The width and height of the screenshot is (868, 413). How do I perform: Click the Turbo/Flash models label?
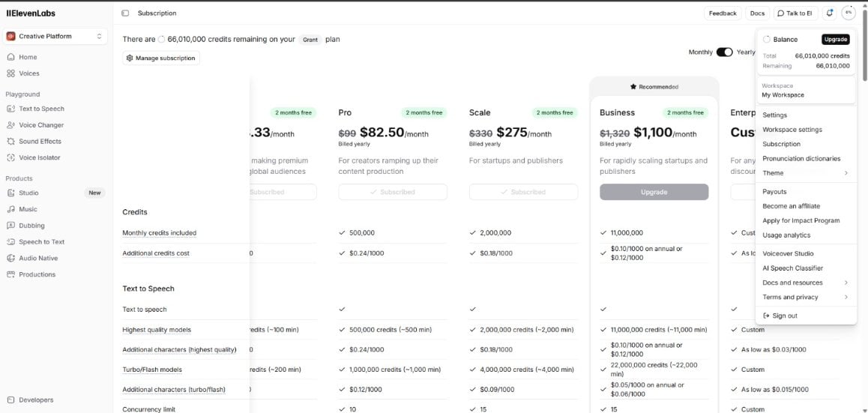(152, 370)
